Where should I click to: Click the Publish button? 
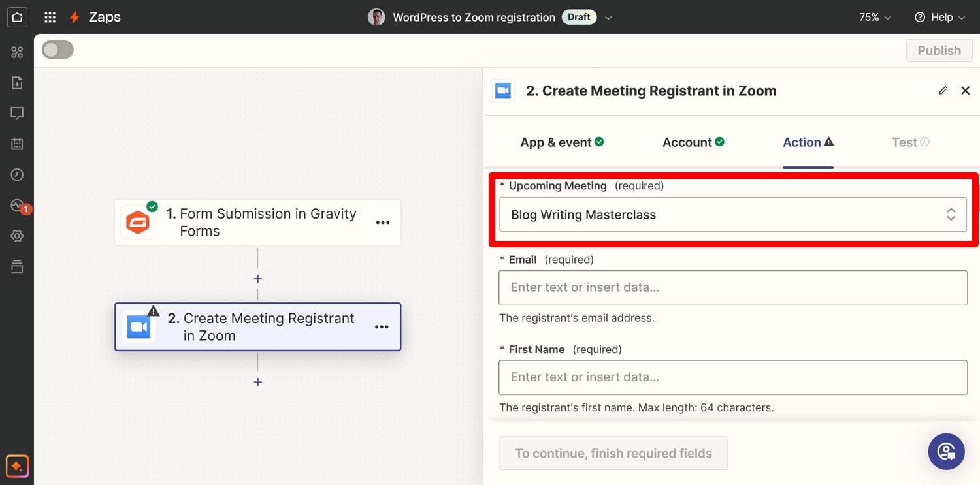939,50
